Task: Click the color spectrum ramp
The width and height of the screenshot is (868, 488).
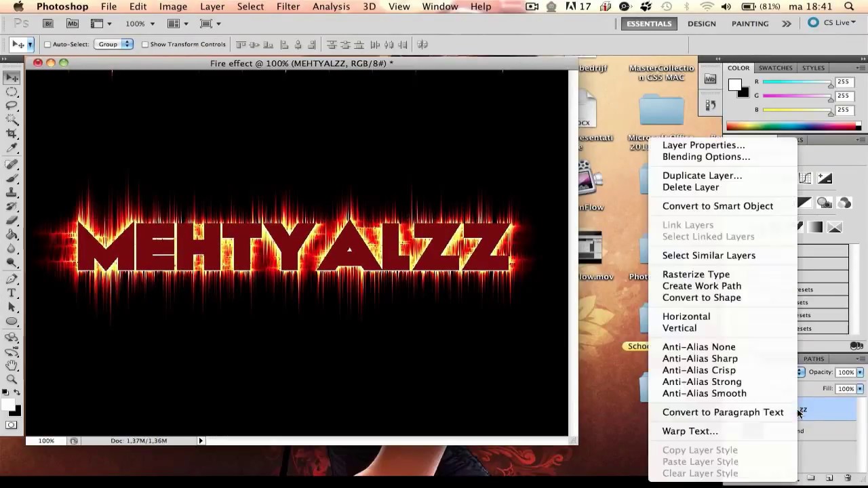Action: [x=791, y=126]
